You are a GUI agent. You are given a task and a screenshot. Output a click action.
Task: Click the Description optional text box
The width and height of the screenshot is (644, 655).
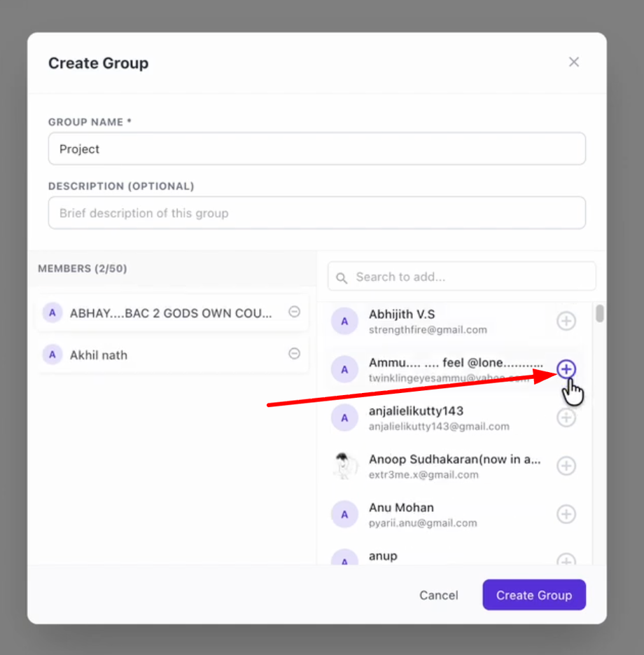coord(316,213)
